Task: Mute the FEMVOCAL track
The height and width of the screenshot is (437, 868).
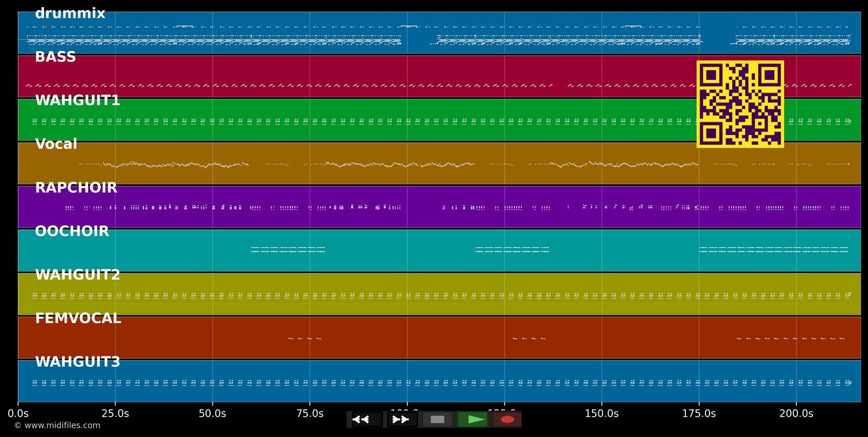Action: pos(78,318)
